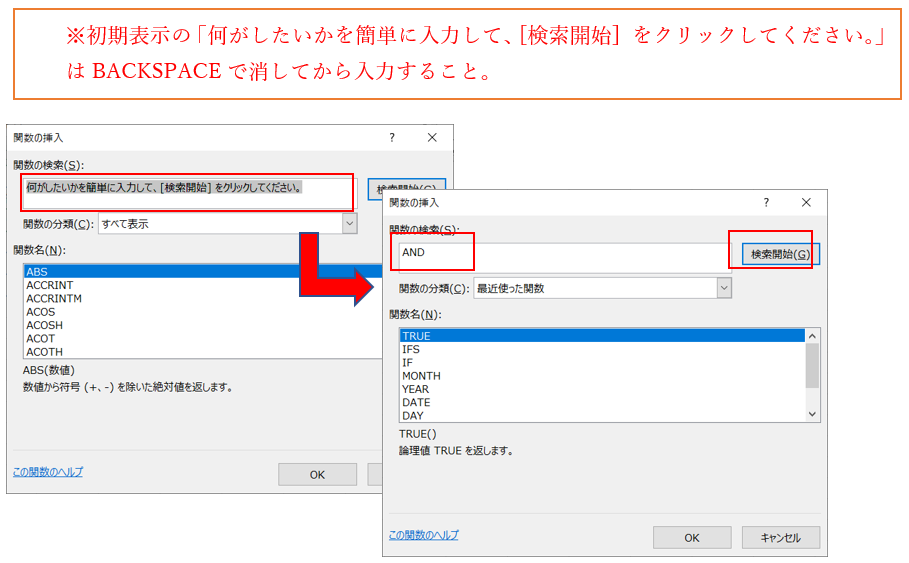Select IFS in the function list

[x=411, y=350]
